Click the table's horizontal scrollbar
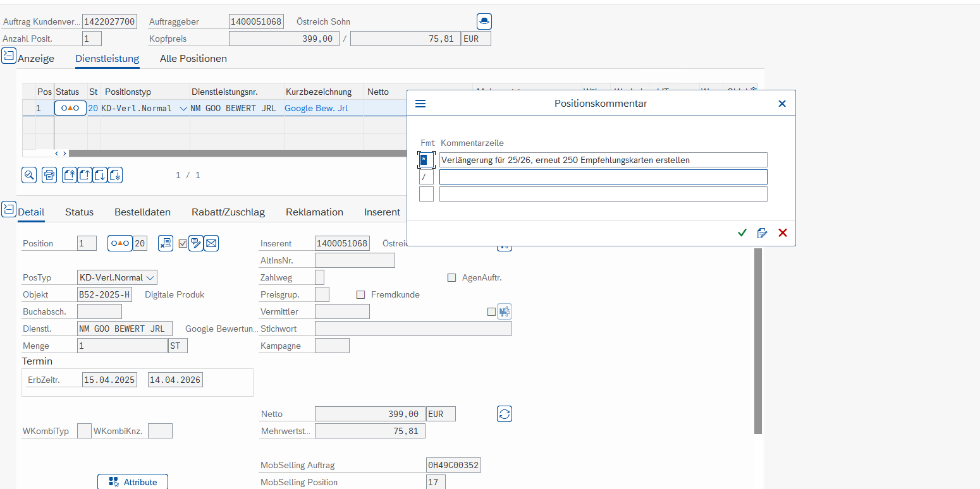 point(237,153)
